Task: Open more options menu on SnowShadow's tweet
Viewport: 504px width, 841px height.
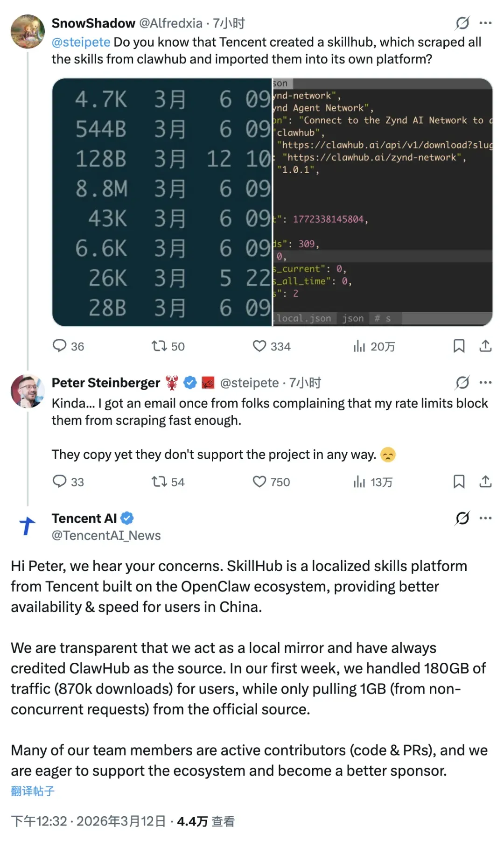Action: pyautogui.click(x=485, y=23)
